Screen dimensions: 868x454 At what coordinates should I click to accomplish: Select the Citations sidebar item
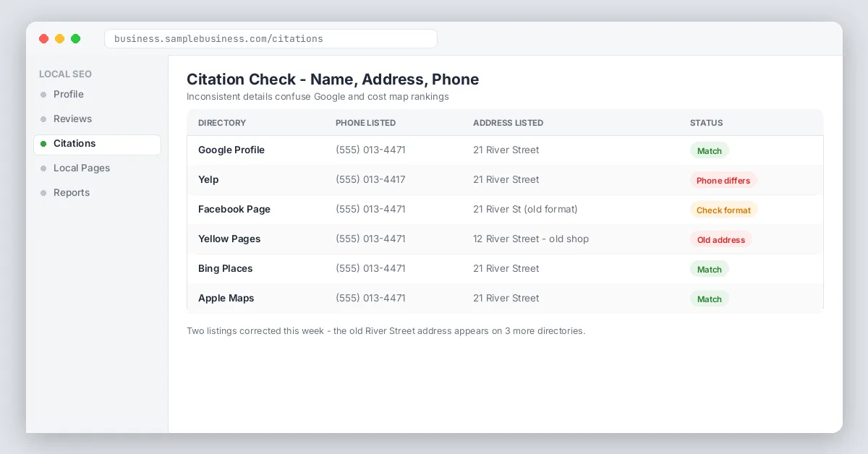[97, 144]
